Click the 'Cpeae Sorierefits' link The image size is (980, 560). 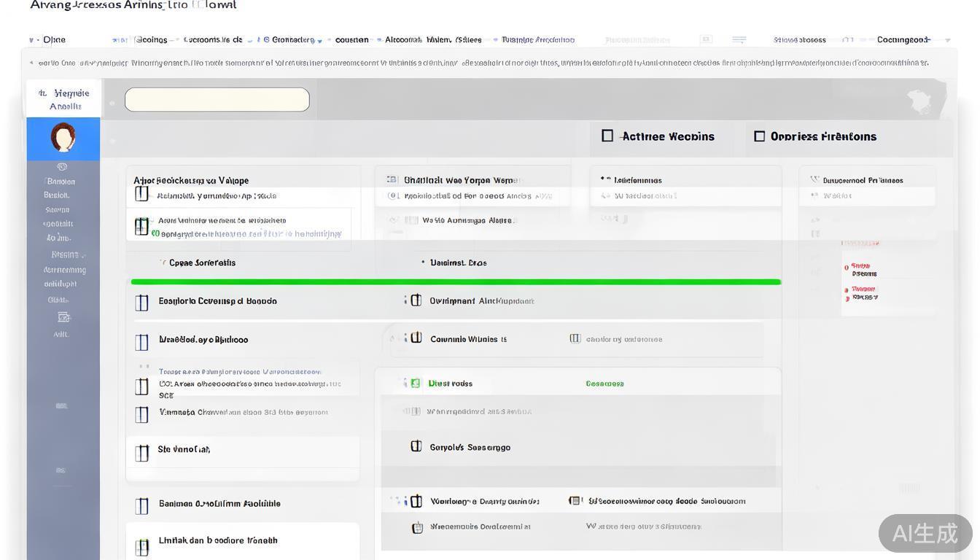tap(202, 262)
